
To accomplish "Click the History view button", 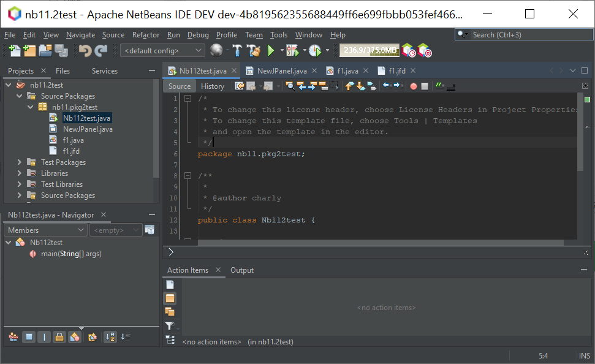I will [x=213, y=86].
